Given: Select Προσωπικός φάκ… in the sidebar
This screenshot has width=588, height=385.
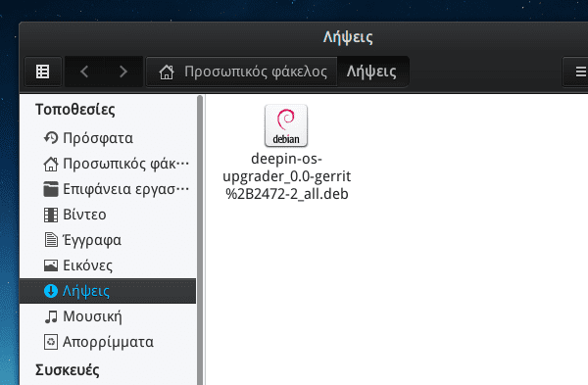Looking at the screenshot, I should click(108, 164).
